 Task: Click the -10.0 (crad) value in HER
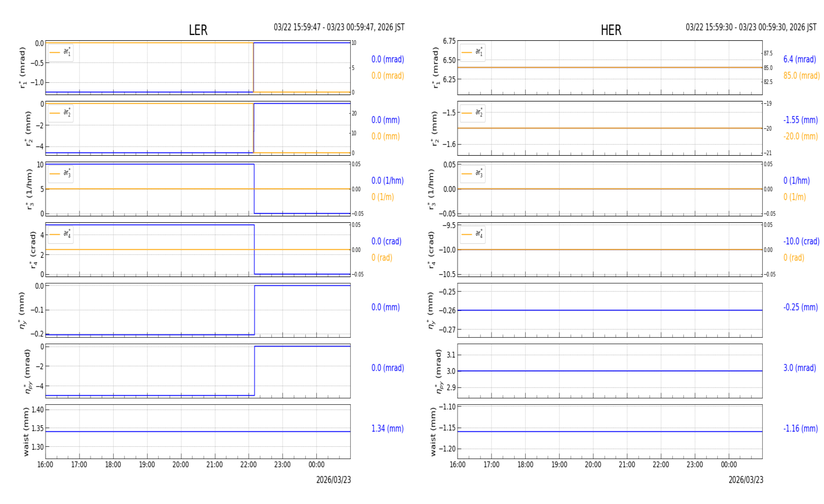point(801,242)
